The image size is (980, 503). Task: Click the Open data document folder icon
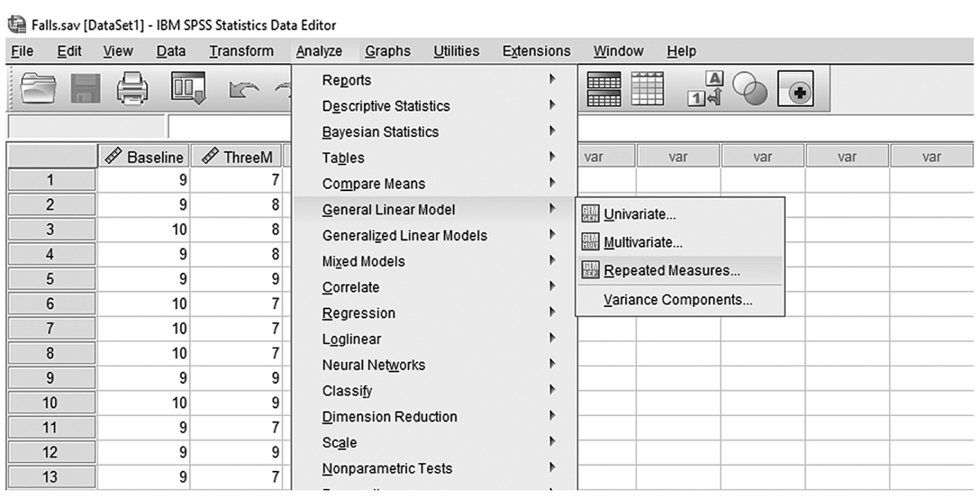[x=38, y=89]
